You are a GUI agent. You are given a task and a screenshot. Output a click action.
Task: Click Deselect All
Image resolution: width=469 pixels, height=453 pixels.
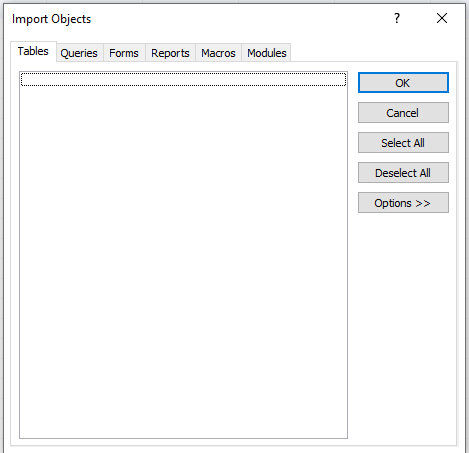pyautogui.click(x=403, y=173)
